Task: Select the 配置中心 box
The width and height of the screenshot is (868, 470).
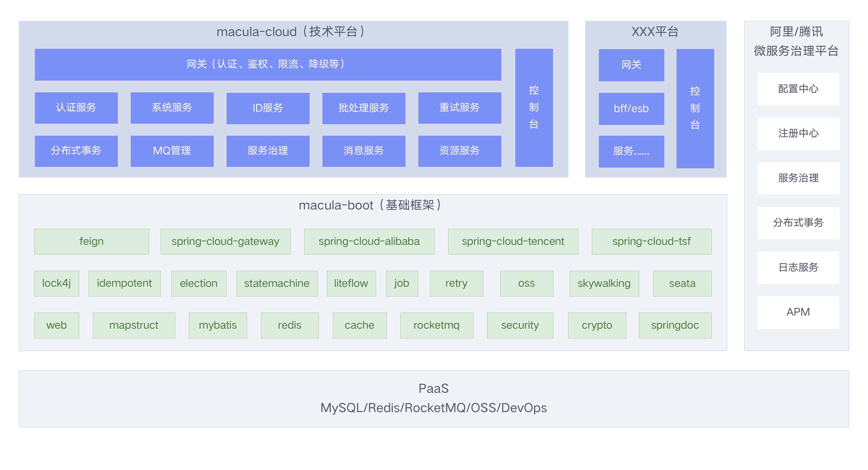Action: point(798,89)
